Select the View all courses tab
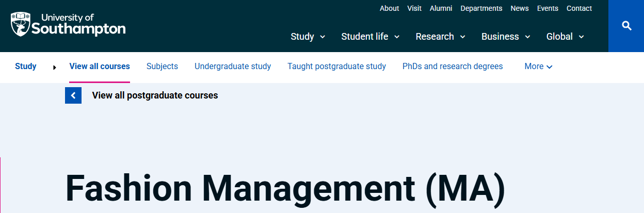The image size is (644, 213). (100, 67)
